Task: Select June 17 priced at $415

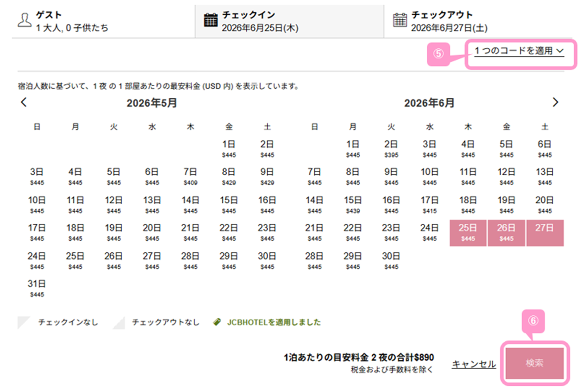Action: (x=430, y=205)
